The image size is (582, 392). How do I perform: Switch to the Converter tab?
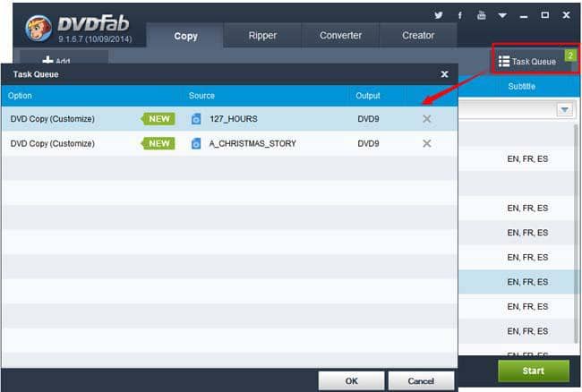(x=340, y=35)
